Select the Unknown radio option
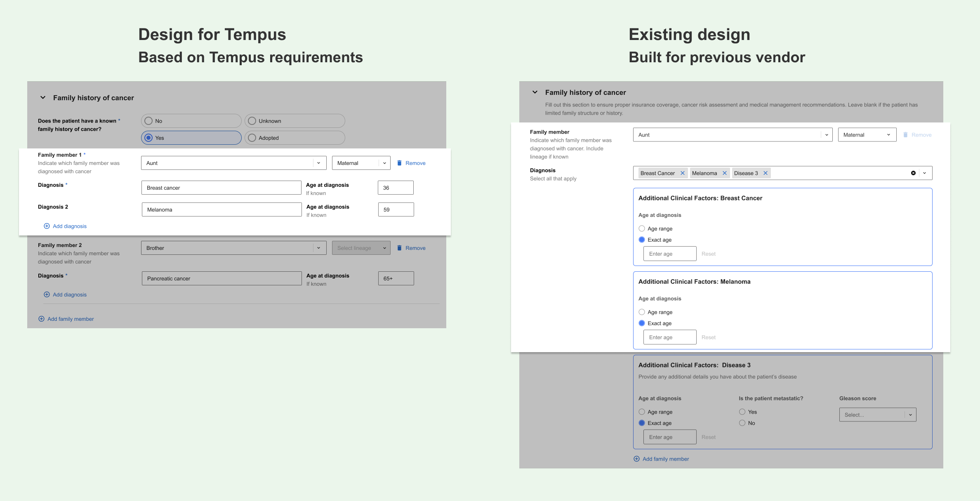980x501 pixels. (294, 121)
